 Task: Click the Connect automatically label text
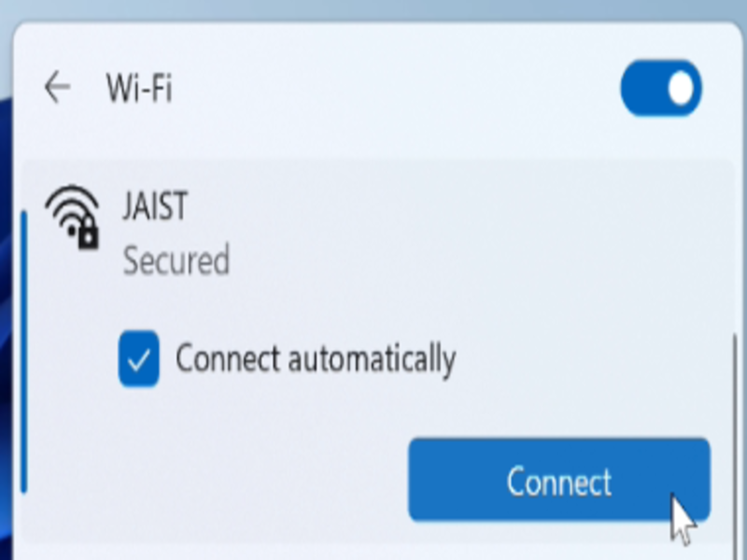(x=316, y=359)
